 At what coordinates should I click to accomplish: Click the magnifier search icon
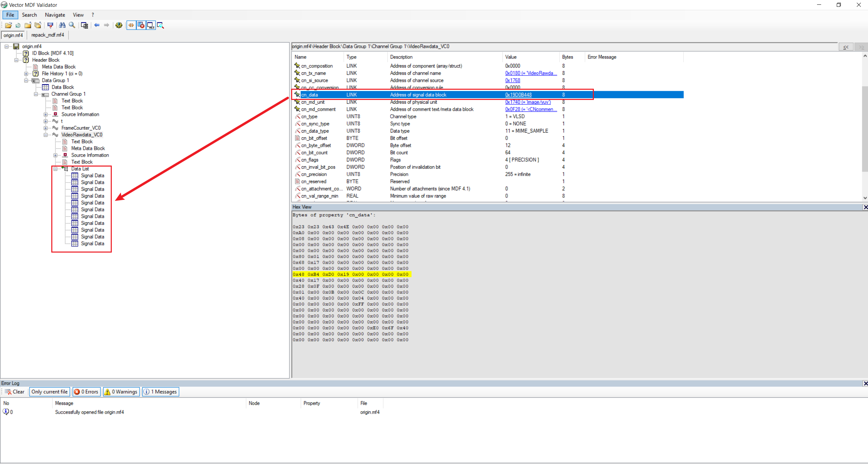tap(72, 25)
